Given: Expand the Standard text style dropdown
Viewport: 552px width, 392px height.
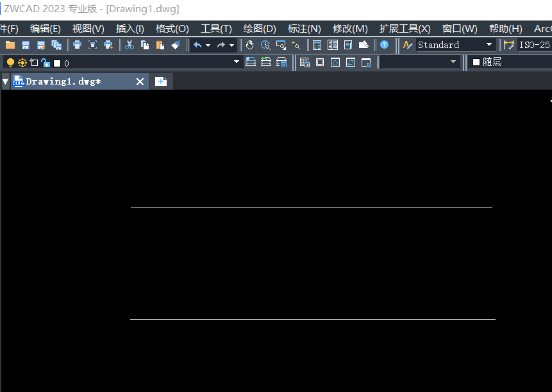Looking at the screenshot, I should [489, 45].
